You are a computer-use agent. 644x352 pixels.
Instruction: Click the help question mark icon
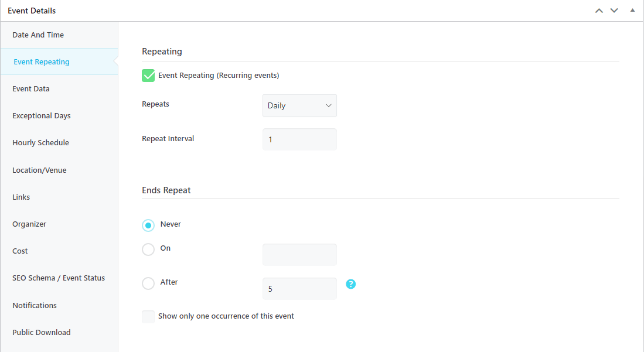(351, 284)
